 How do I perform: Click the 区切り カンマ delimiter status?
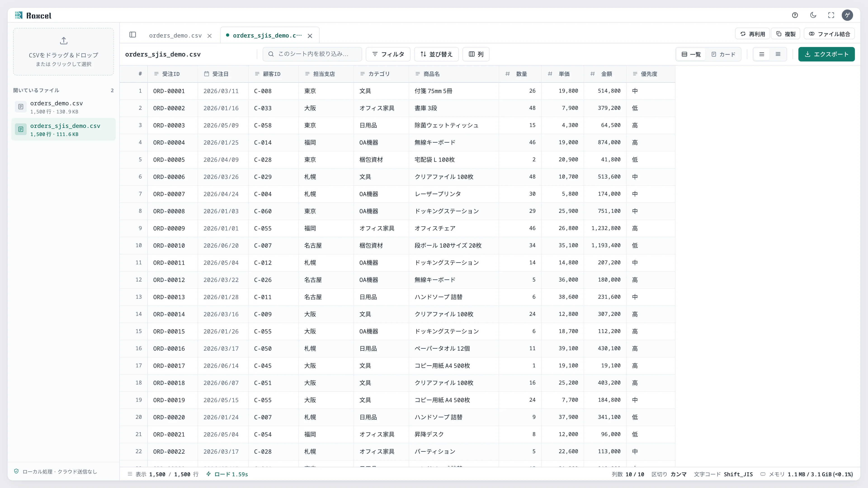tap(669, 474)
